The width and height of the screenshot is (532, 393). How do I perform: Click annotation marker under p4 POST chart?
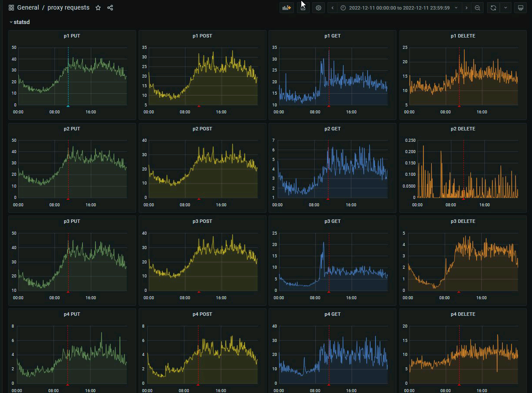pos(198,384)
